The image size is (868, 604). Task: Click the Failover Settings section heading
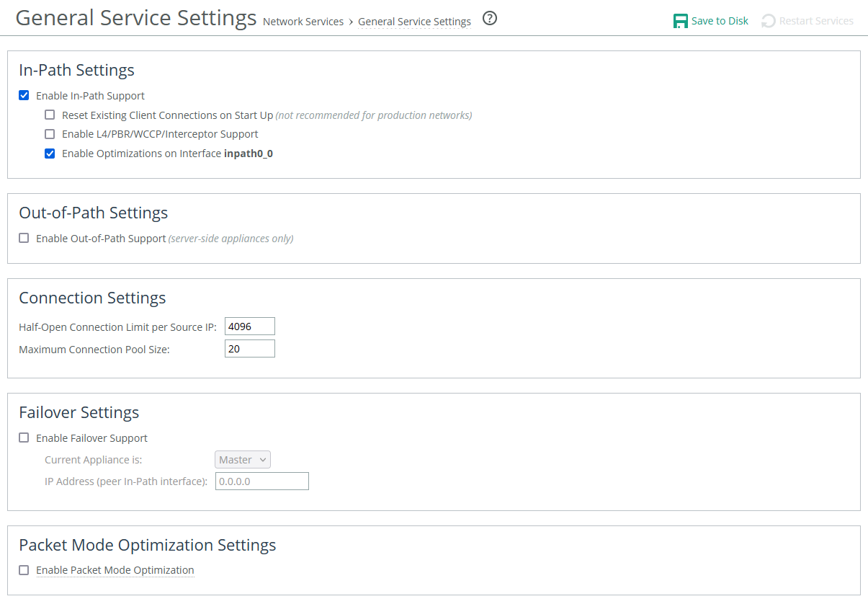pyautogui.click(x=79, y=412)
